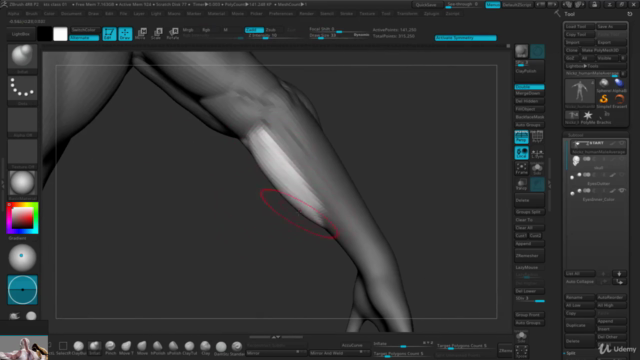
Task: Toggle Alternate color button
Action: point(84,38)
